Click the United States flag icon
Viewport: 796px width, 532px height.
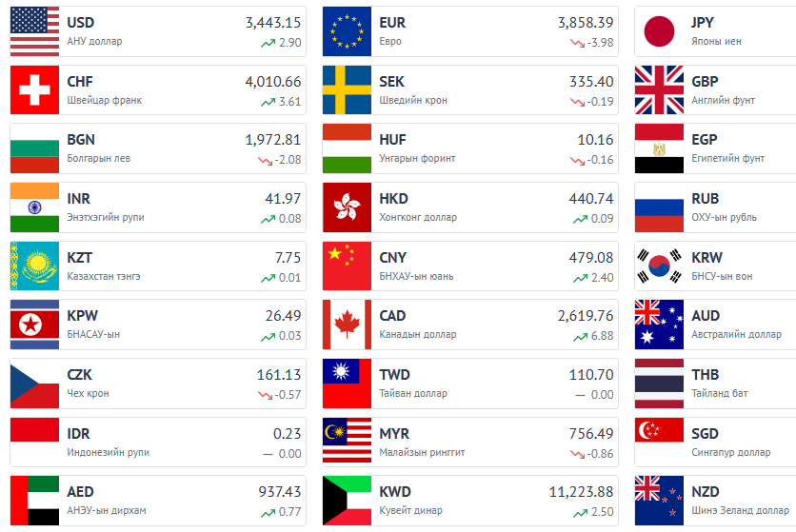click(34, 31)
